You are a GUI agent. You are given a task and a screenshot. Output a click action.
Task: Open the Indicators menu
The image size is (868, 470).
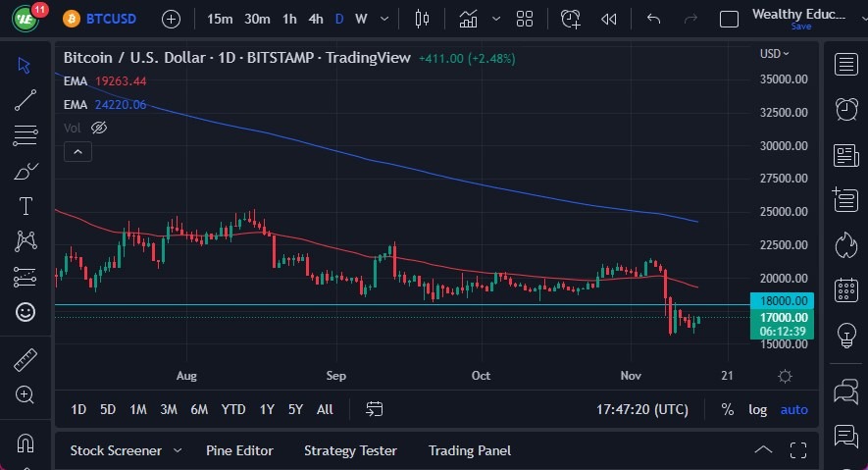(468, 20)
